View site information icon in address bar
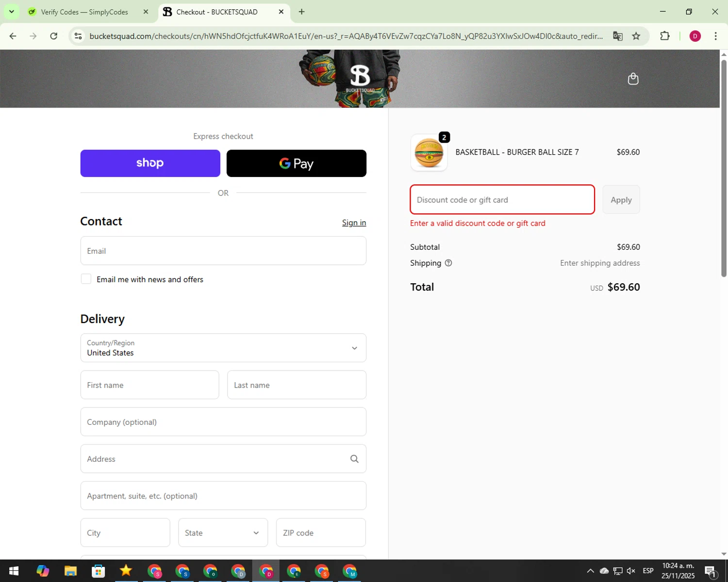 [78, 36]
